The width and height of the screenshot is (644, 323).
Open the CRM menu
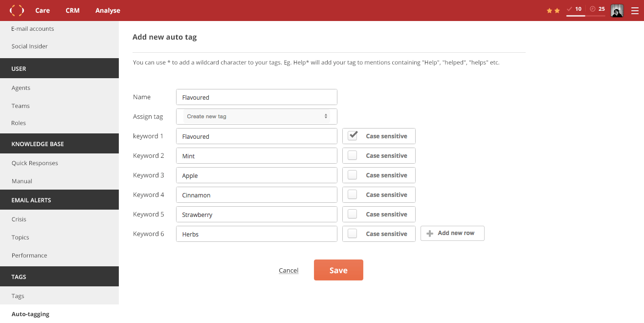click(x=72, y=10)
